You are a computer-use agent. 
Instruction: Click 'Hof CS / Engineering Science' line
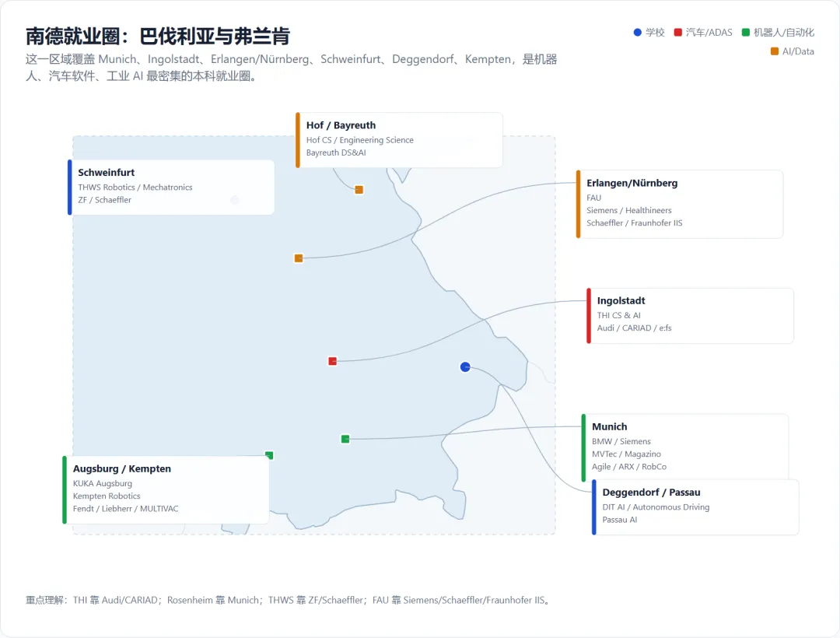pos(360,140)
